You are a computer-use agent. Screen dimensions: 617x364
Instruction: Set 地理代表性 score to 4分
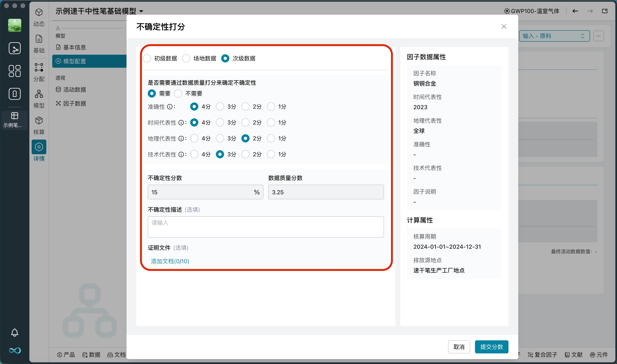194,138
